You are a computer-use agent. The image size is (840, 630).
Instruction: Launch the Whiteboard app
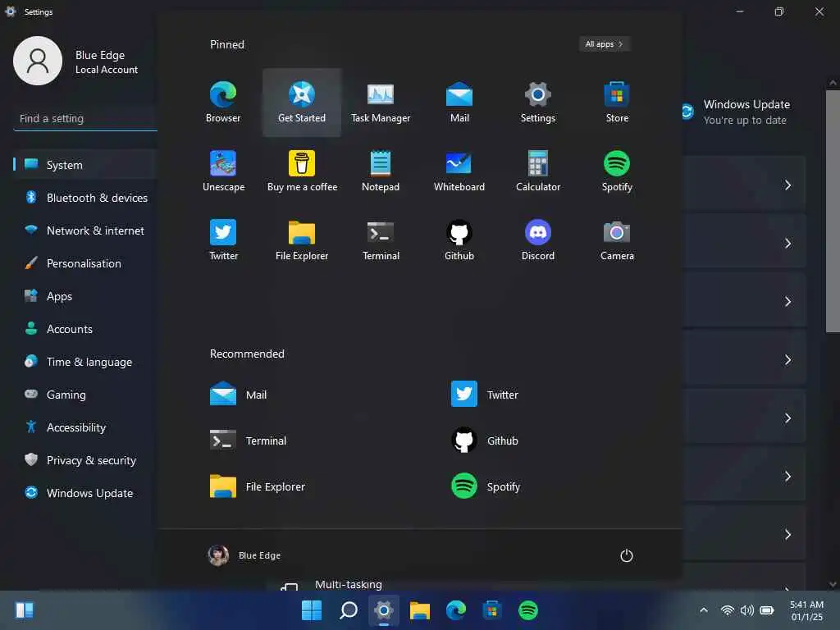459,171
